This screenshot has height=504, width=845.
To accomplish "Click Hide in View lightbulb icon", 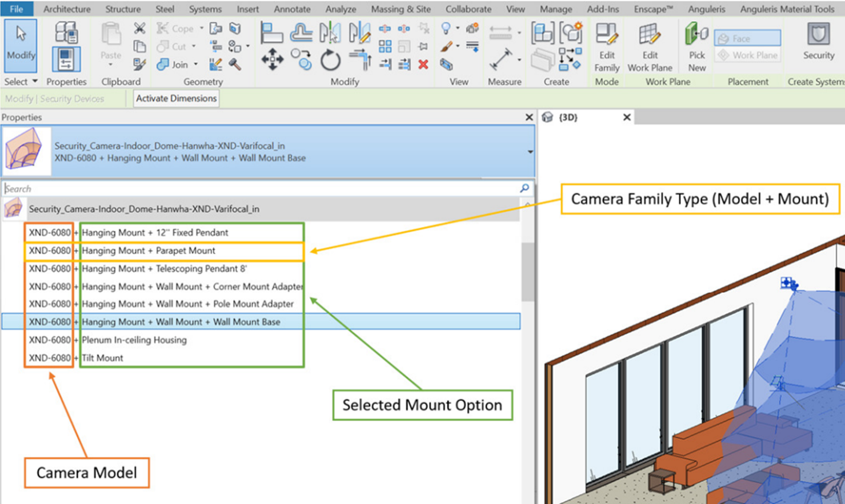I will point(446,28).
